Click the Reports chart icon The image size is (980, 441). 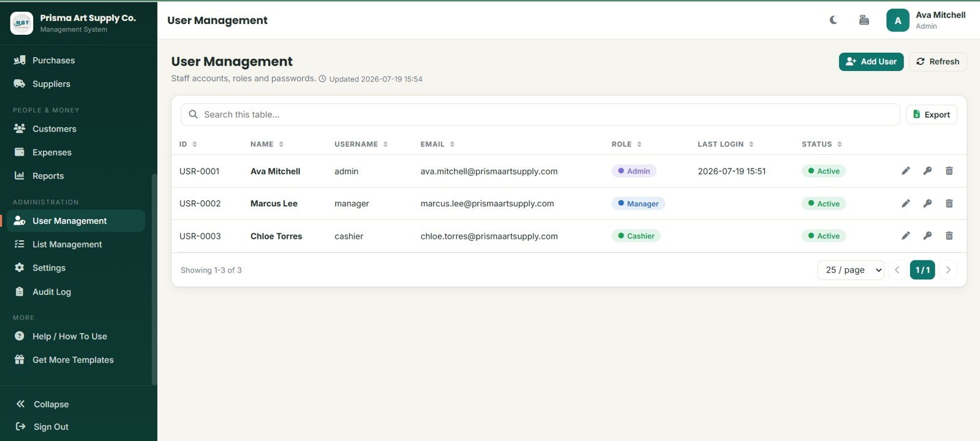click(20, 176)
